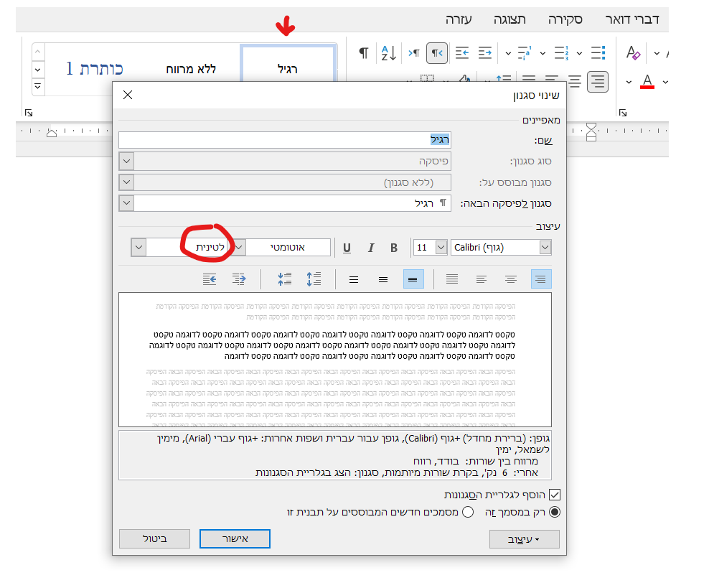Screen dimensions: 709x588
Task: Click indent arrow-left icon in dialog
Action: tap(210, 279)
